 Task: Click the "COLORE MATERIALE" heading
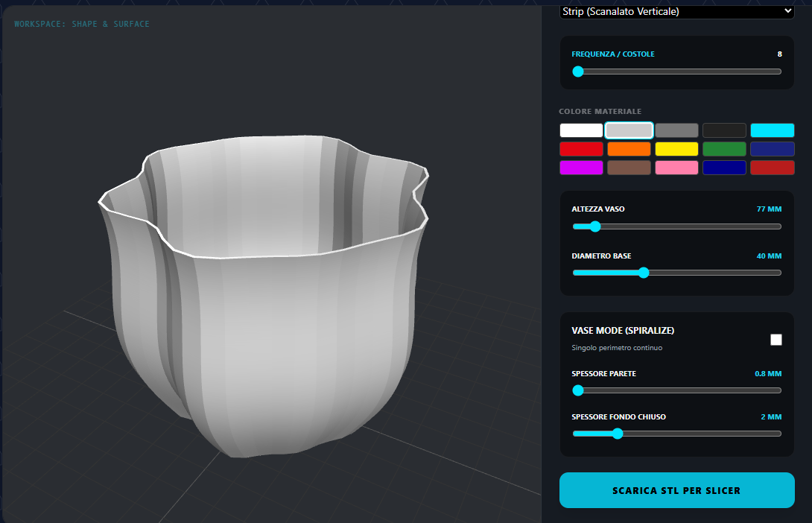click(x=600, y=111)
